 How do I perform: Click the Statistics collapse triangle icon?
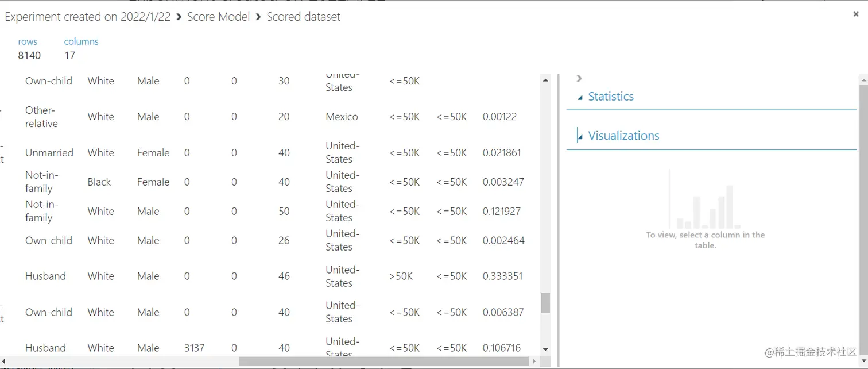[x=580, y=97]
